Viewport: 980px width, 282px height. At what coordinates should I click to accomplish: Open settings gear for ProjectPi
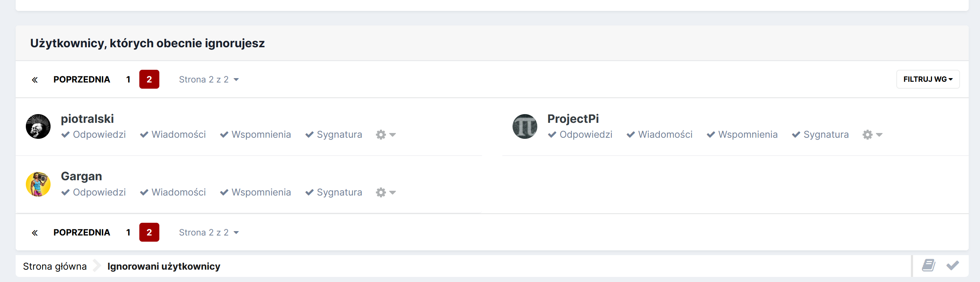click(872, 134)
